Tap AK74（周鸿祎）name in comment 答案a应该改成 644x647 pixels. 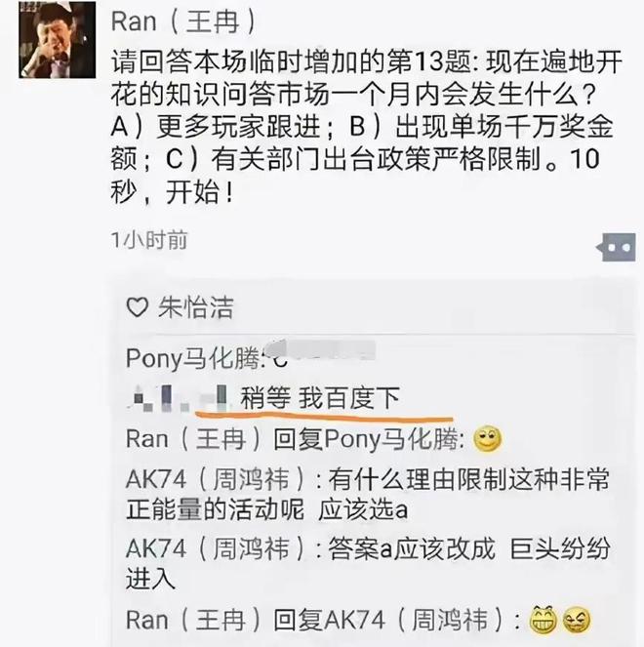pyautogui.click(x=216, y=548)
